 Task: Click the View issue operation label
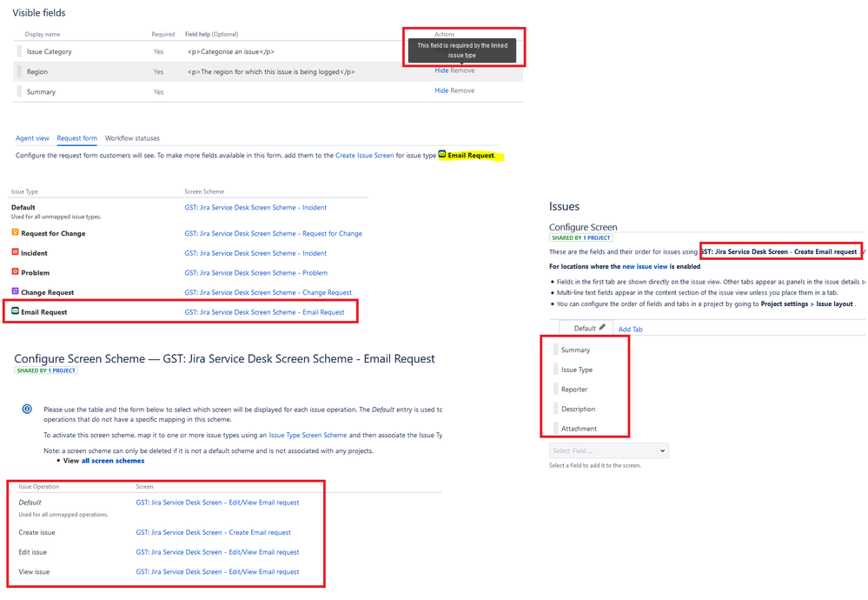pyautogui.click(x=34, y=572)
